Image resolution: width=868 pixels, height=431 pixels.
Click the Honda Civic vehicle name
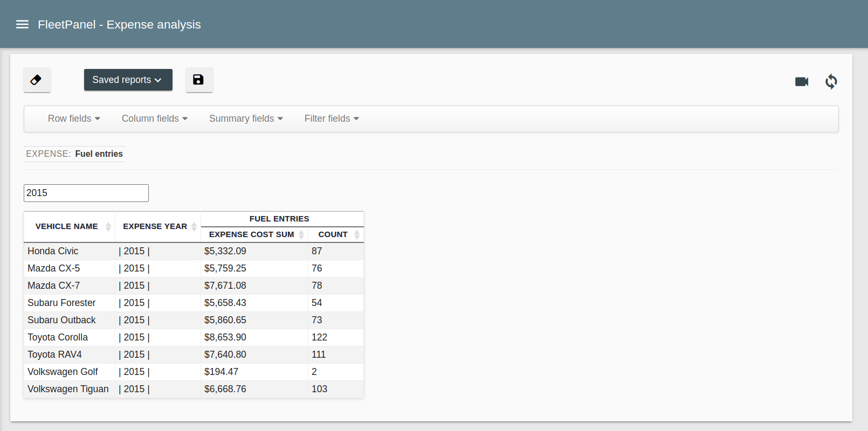click(x=53, y=251)
